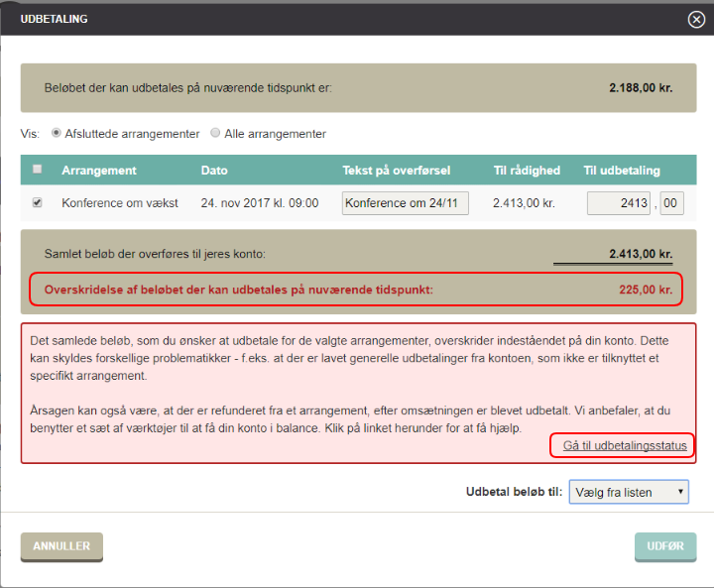Screen dimensions: 714x588
Task: Click the ANNULLER button
Action: tap(61, 546)
